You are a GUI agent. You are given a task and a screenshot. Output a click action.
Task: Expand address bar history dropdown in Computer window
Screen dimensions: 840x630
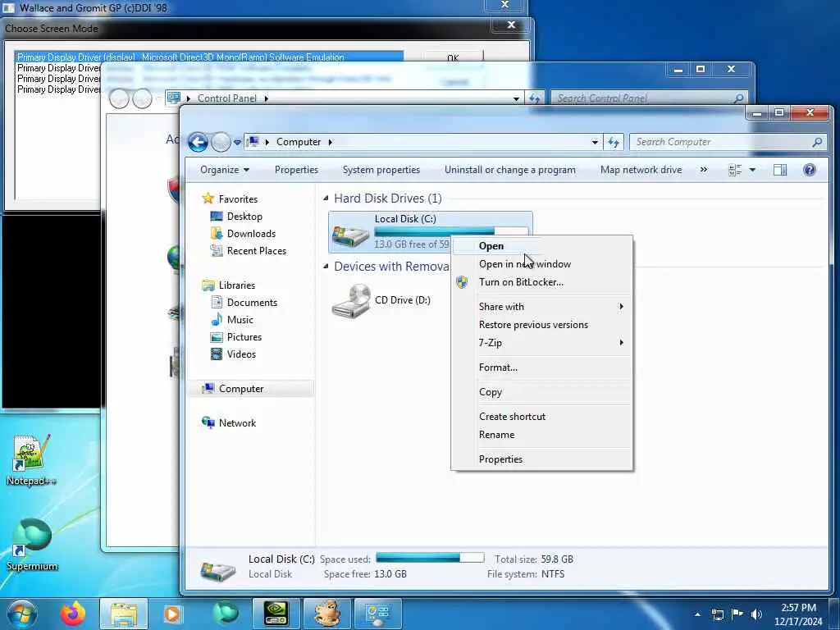tap(595, 142)
